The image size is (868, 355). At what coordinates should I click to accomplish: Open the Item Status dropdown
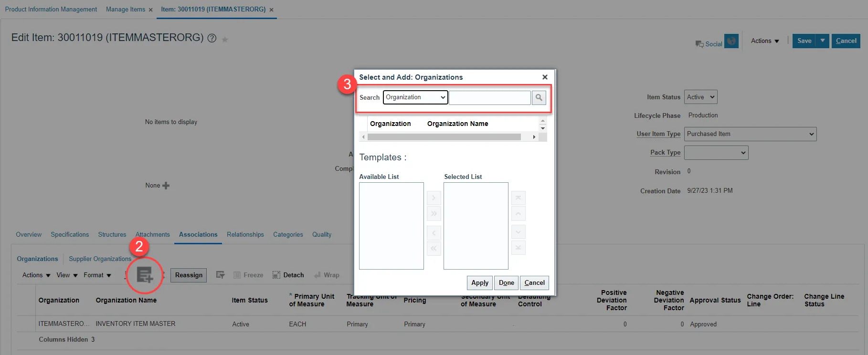click(x=700, y=97)
